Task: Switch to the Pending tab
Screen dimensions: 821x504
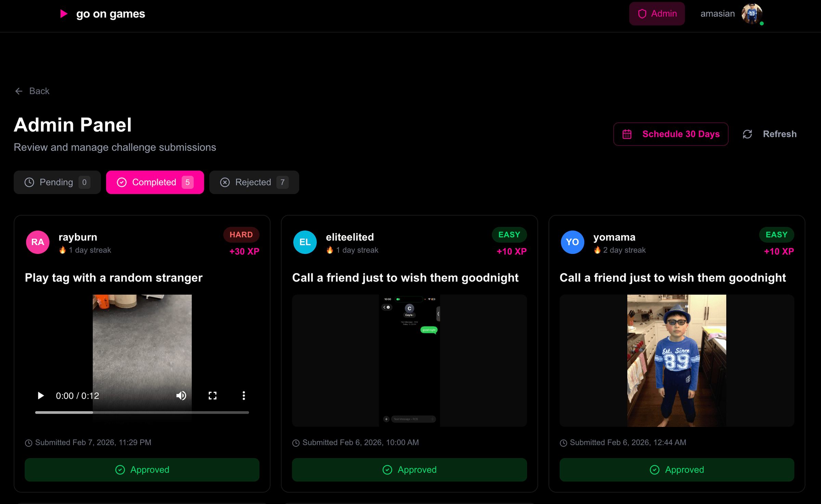Action: point(57,182)
